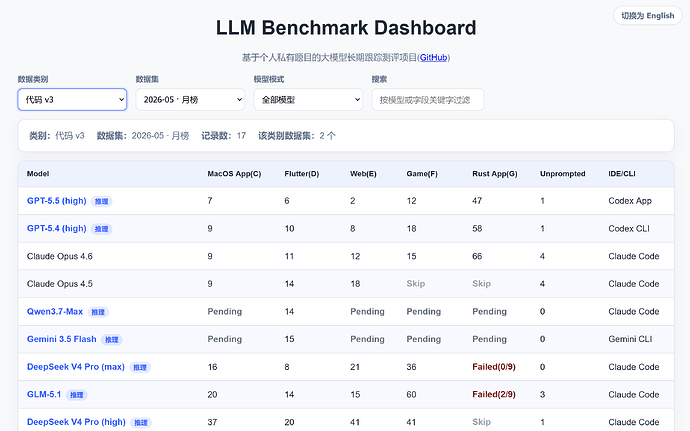Viewport: 690px width, 431px height.
Task: Click MacOS App Pending in Qwen3.7-Max row
Action: [225, 312]
